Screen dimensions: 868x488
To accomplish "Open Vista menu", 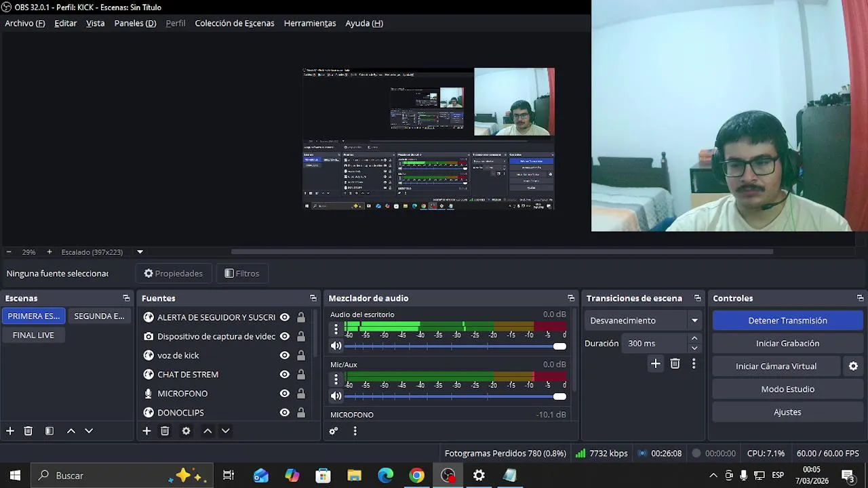I will 96,23.
